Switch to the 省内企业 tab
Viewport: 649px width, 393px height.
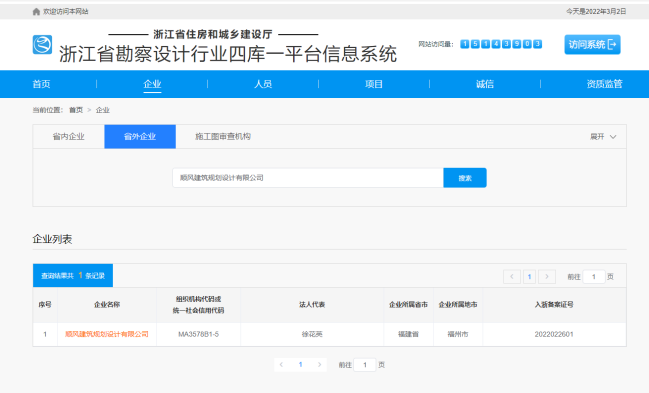69,137
